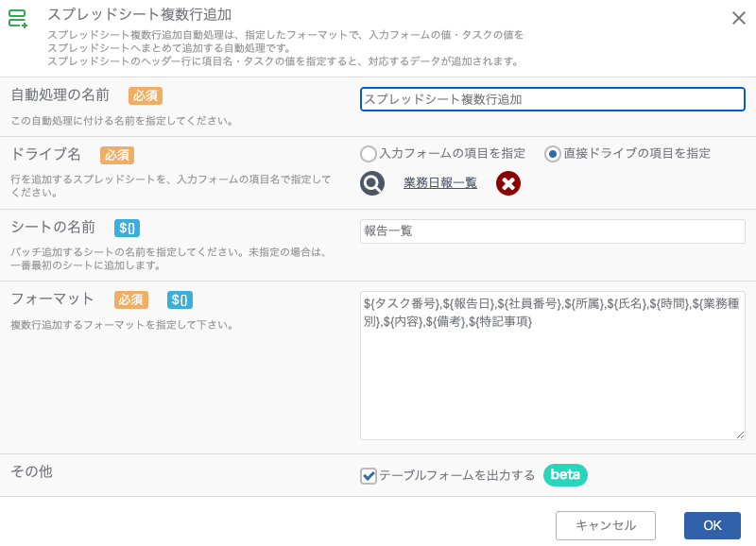Click the green spreadsheet row-add icon
Viewport: 756px width, 546px height.
(17, 18)
